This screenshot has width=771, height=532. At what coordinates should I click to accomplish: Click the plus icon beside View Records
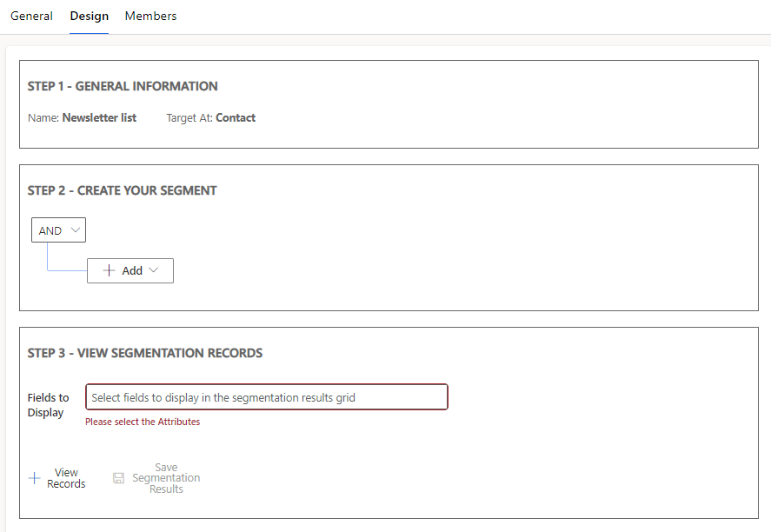pyautogui.click(x=34, y=477)
